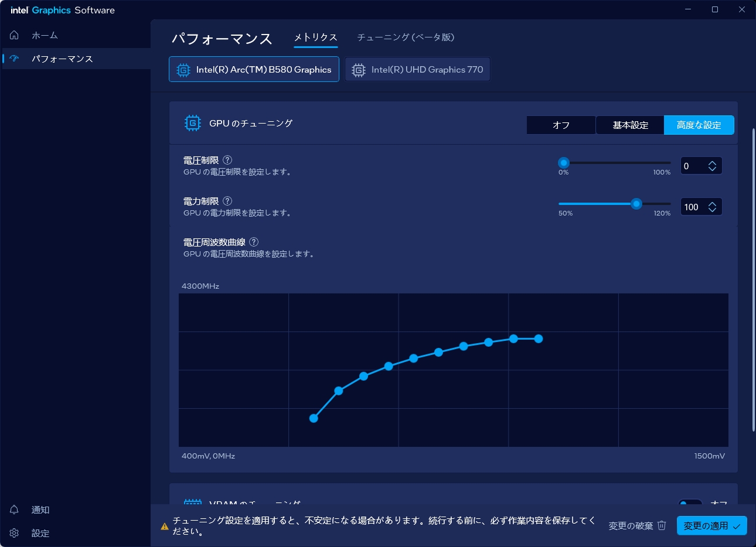This screenshot has height=547, width=756.
Task: Click the intel Graphics Software logo
Action: coord(63,10)
